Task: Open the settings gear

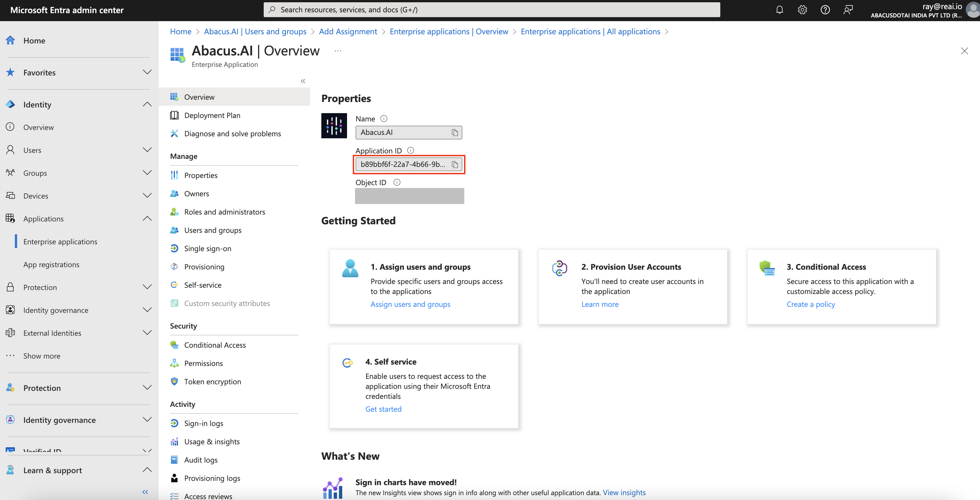Action: (802, 9)
